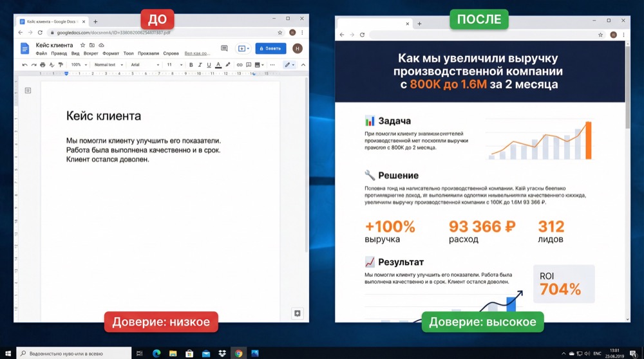Open the Правод menu
Viewport: 644px width, 359px height.
tap(59, 53)
